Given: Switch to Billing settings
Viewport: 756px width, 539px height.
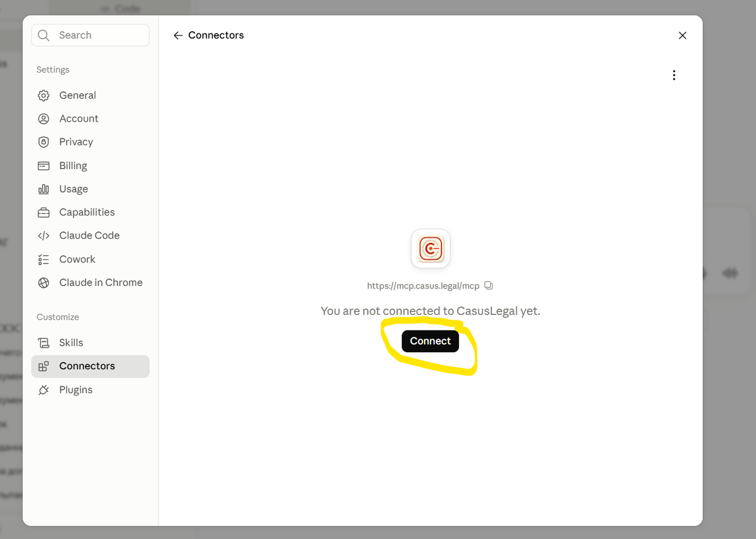Looking at the screenshot, I should click(90, 166).
